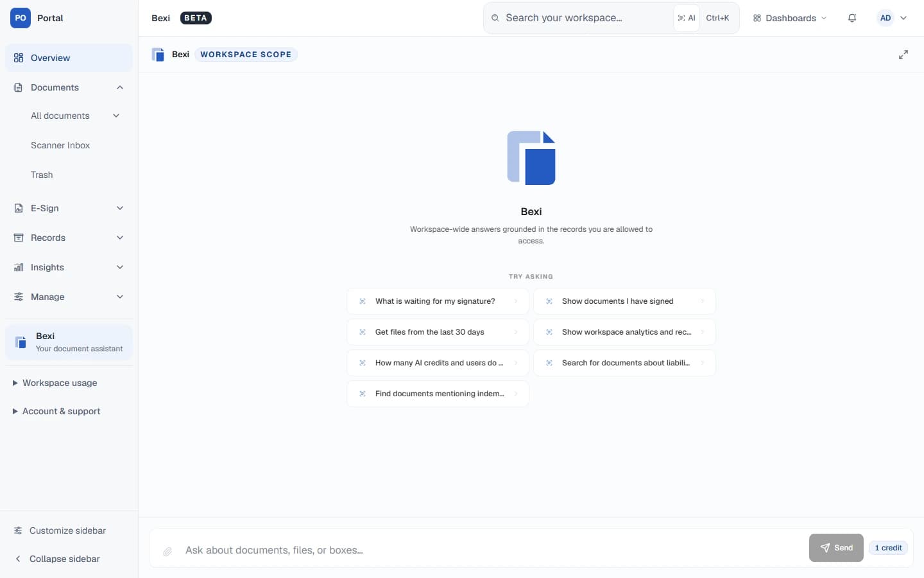Click the Manage sliders icon
The image size is (924, 578).
19,297
